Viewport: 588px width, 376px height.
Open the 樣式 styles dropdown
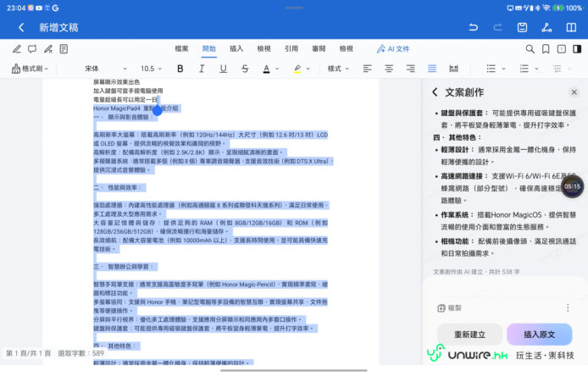338,69
